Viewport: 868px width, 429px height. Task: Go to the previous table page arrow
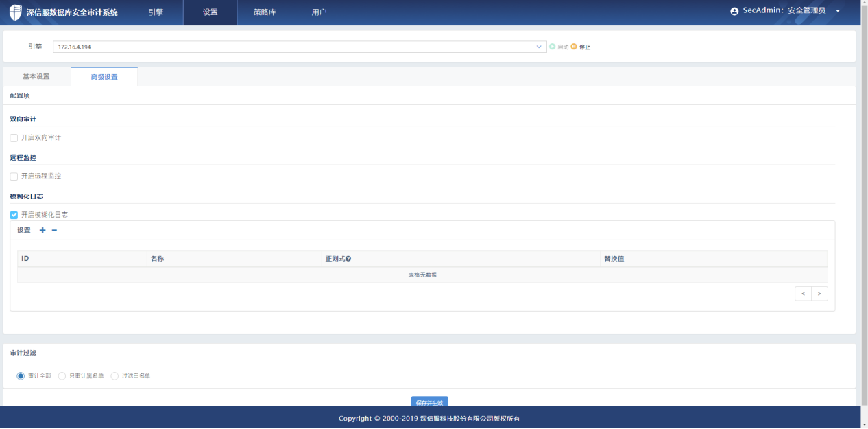(x=803, y=294)
